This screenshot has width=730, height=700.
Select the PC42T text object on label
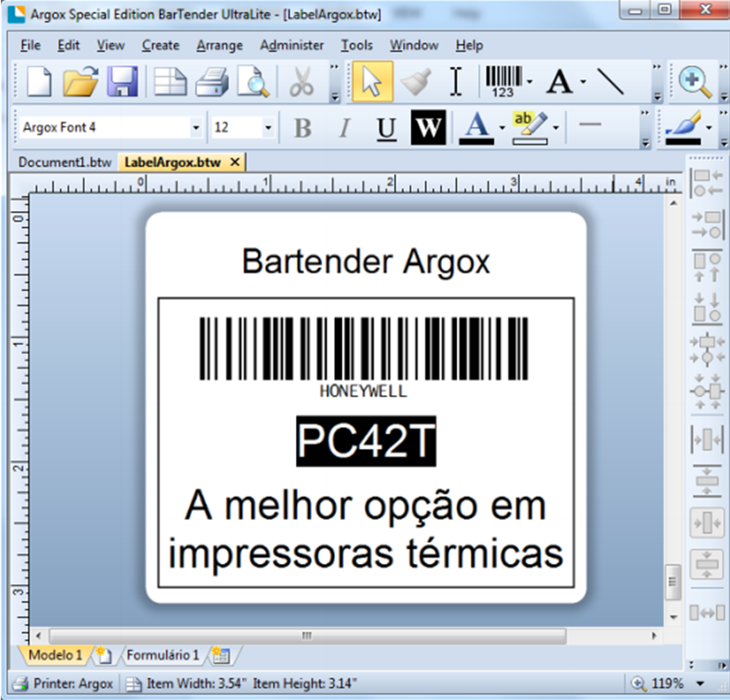pyautogui.click(x=366, y=441)
